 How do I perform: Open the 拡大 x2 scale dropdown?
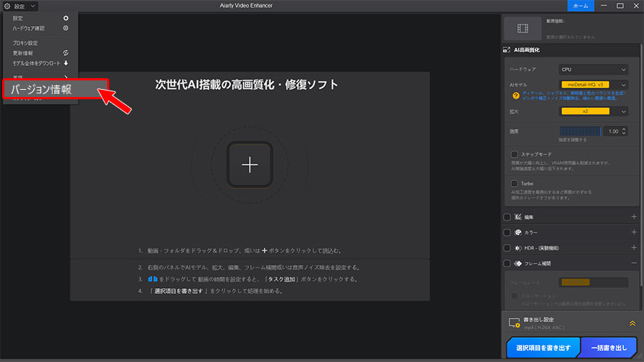tap(593, 111)
